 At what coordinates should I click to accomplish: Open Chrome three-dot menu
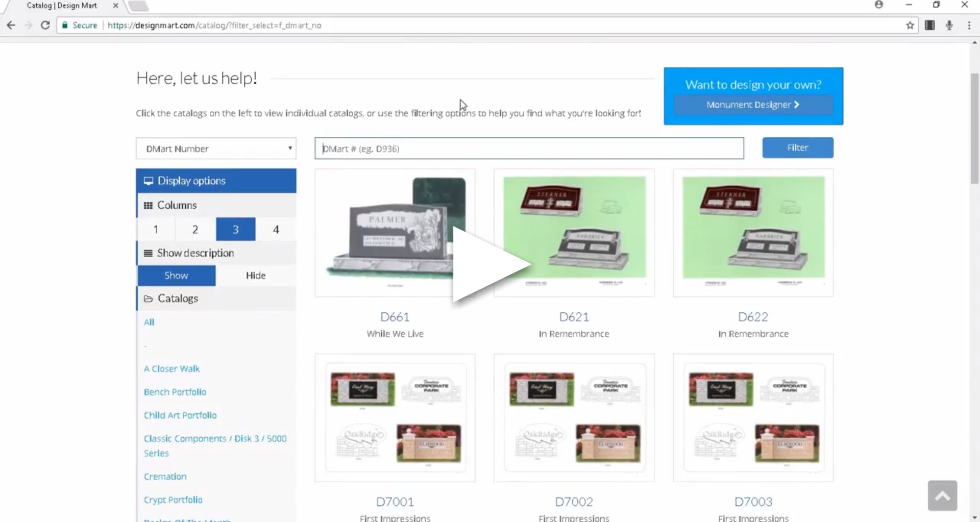pyautogui.click(x=969, y=25)
